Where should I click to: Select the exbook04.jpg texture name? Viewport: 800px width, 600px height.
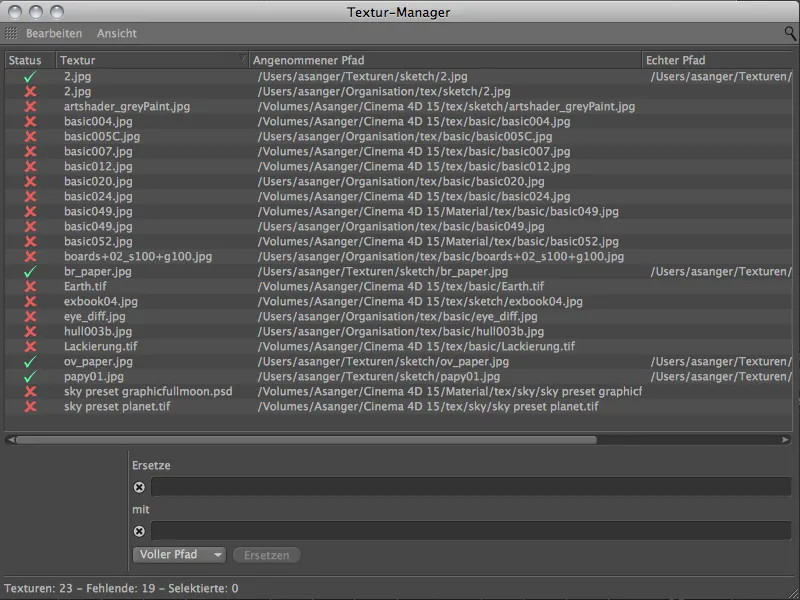[101, 302]
